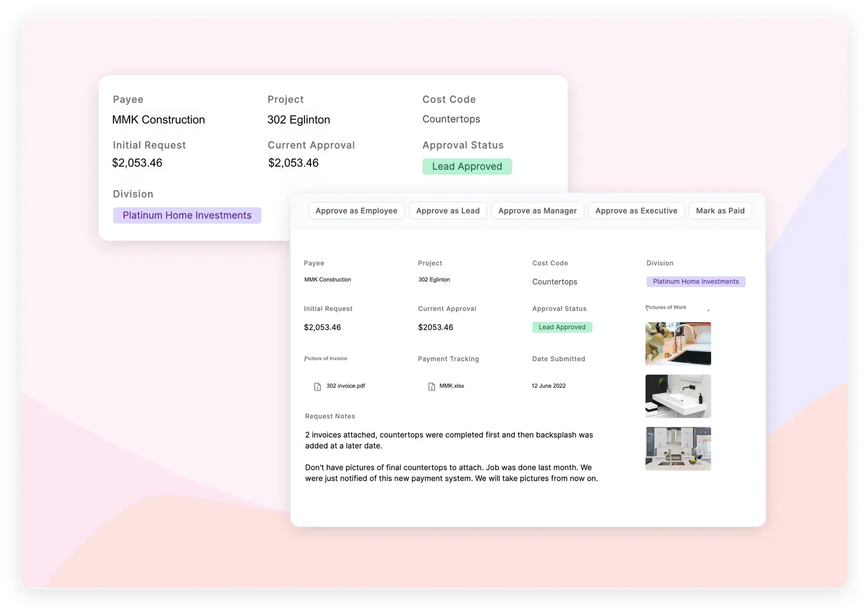The image size is (868, 613).
Task: Open the MMK.xlsx file icon
Action: [x=432, y=387]
